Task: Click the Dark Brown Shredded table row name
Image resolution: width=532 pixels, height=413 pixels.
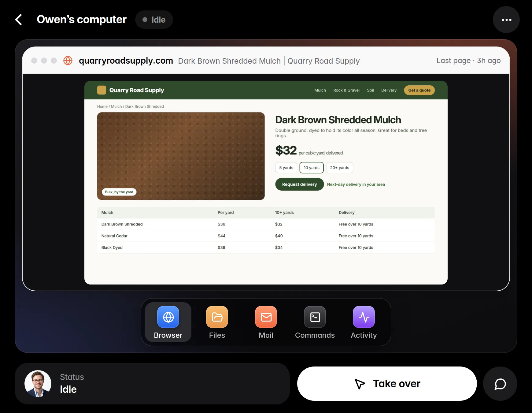Action: pos(122,224)
